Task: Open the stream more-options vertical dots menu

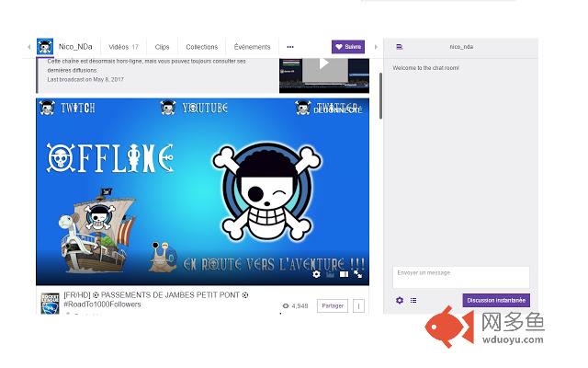Action: coord(358,305)
